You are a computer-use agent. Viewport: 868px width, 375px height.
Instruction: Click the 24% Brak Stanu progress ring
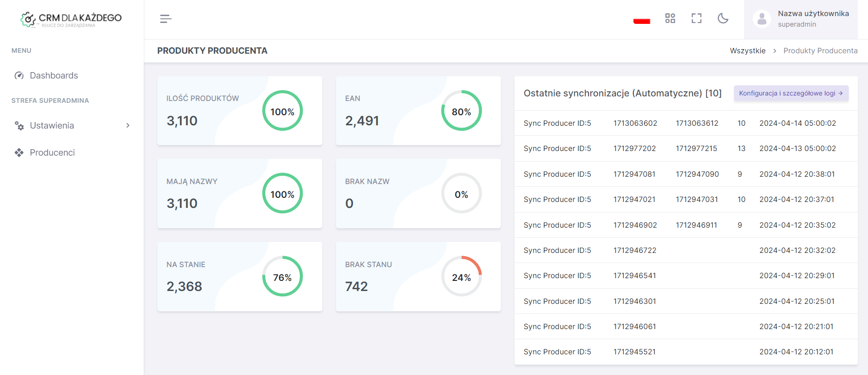click(x=461, y=277)
